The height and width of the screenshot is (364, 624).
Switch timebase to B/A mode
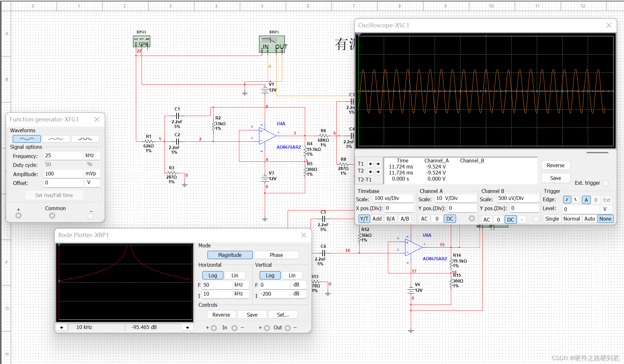(x=390, y=219)
